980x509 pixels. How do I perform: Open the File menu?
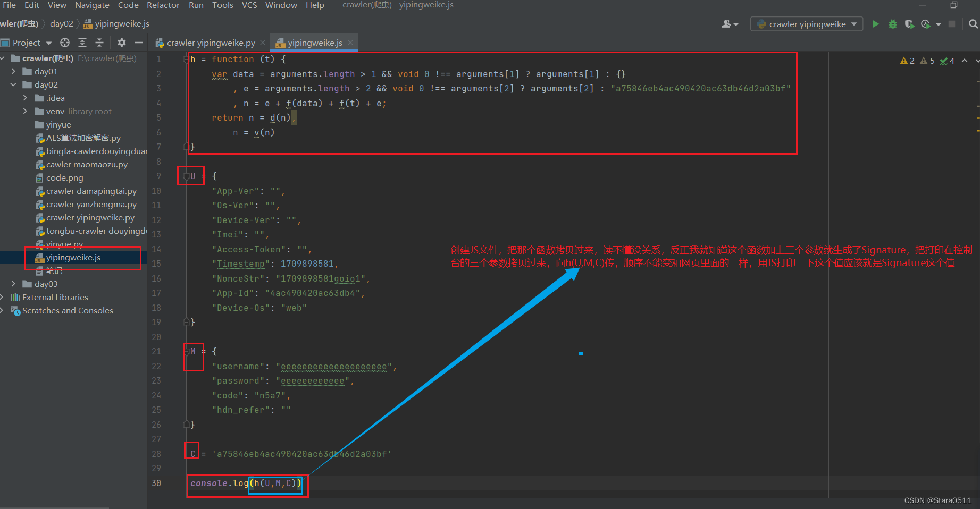tap(9, 5)
